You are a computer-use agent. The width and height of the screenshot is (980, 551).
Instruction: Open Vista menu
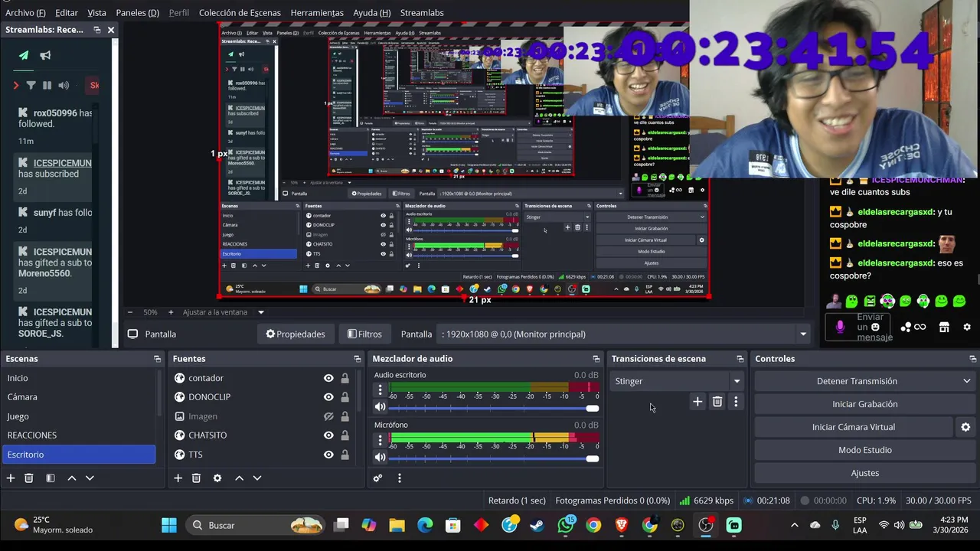97,13
